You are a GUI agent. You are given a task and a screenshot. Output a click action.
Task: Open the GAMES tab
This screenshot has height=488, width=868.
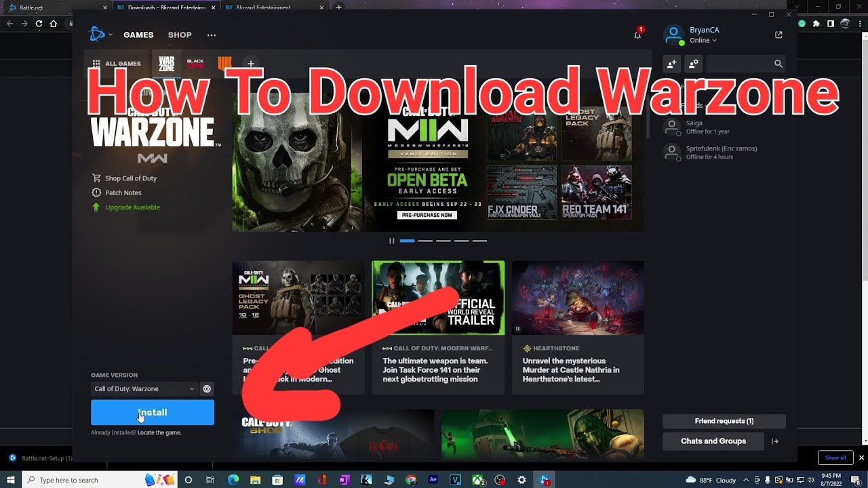click(x=138, y=35)
